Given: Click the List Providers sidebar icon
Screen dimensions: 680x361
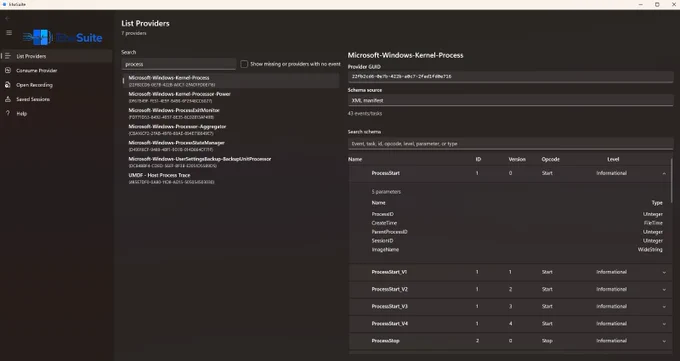Looking at the screenshot, I should pyautogui.click(x=8, y=56).
